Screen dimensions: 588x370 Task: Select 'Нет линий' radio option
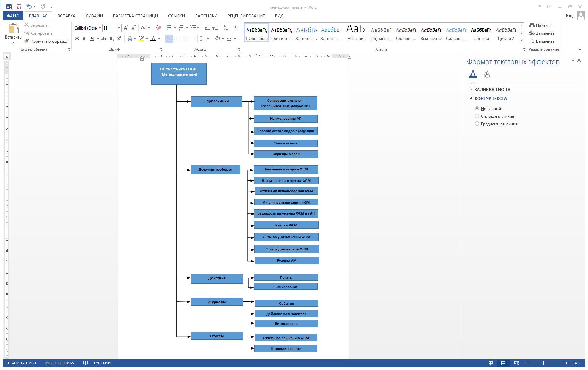[x=477, y=109]
